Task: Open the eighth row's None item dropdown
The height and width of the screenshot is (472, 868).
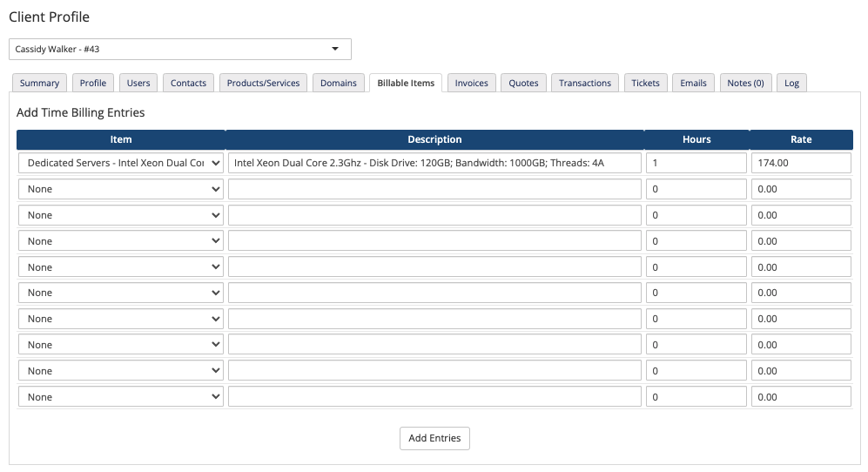Action: coord(121,345)
